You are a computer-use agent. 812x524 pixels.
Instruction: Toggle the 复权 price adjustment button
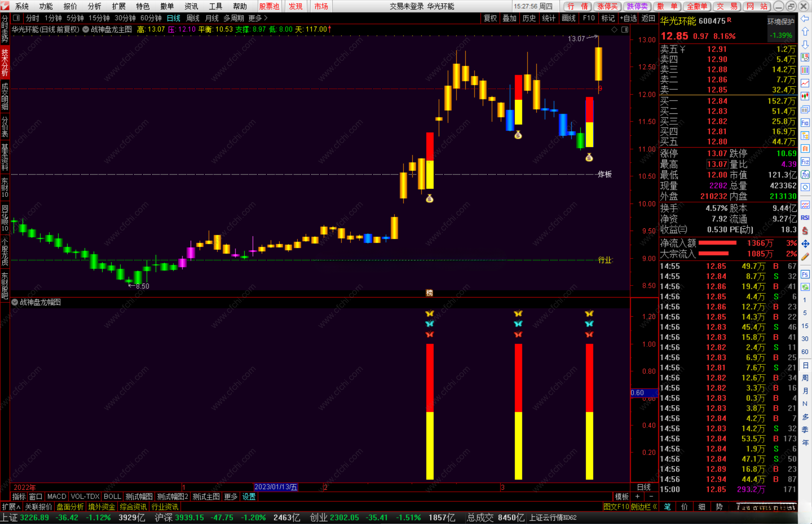490,18
